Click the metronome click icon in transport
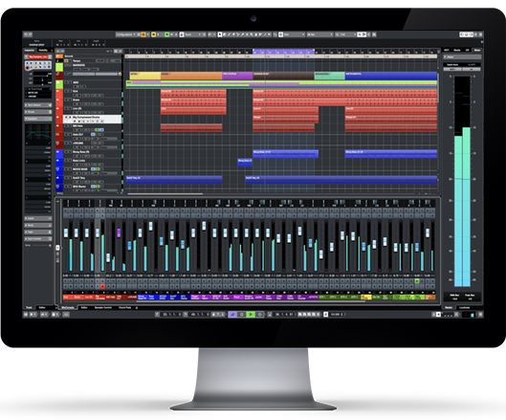The height and width of the screenshot is (420, 506). pyautogui.click(x=325, y=314)
